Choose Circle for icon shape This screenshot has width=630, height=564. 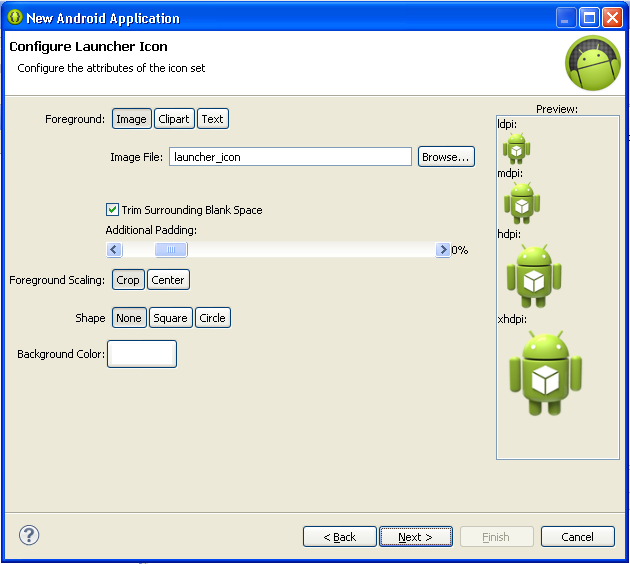213,318
